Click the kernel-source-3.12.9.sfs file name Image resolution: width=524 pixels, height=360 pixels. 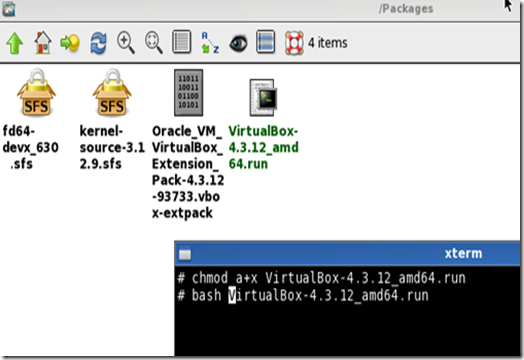112,147
